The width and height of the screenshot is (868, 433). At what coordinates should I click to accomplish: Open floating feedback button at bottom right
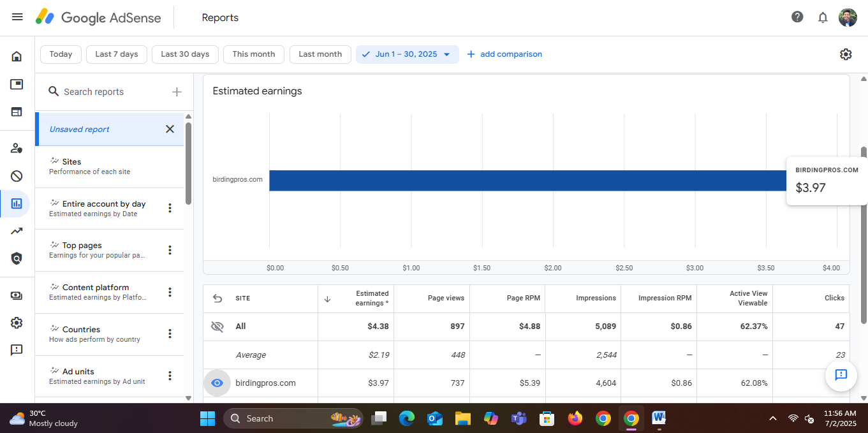(x=841, y=375)
